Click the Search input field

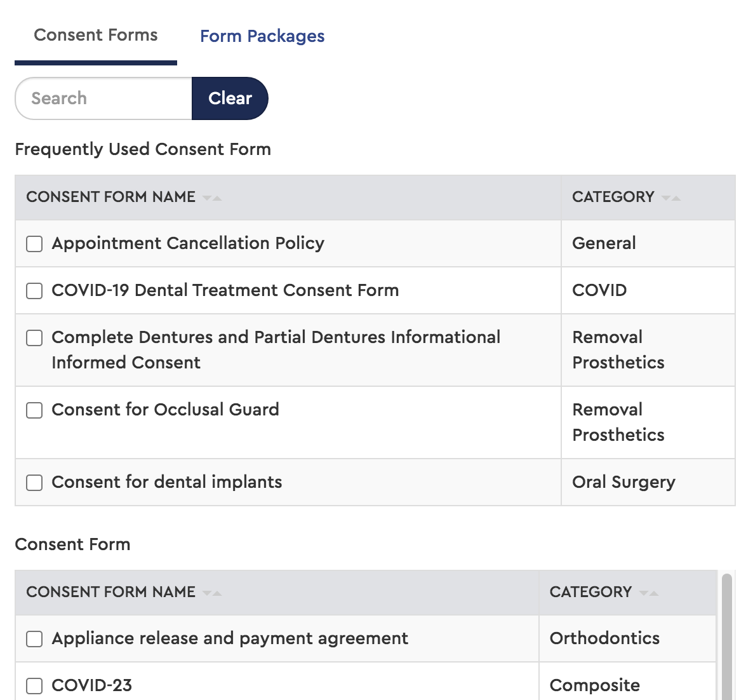(x=103, y=98)
